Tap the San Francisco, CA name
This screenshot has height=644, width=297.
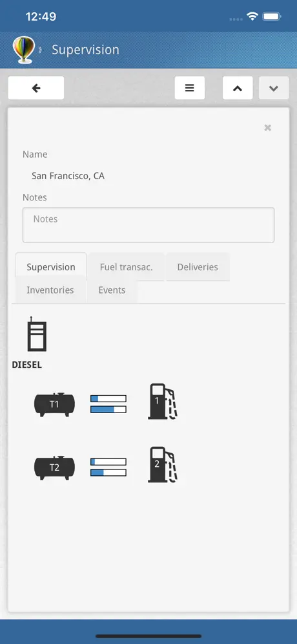pyautogui.click(x=68, y=177)
